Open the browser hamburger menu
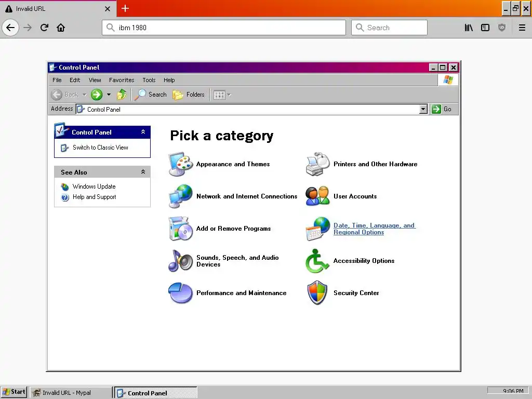532x399 pixels. [522, 28]
